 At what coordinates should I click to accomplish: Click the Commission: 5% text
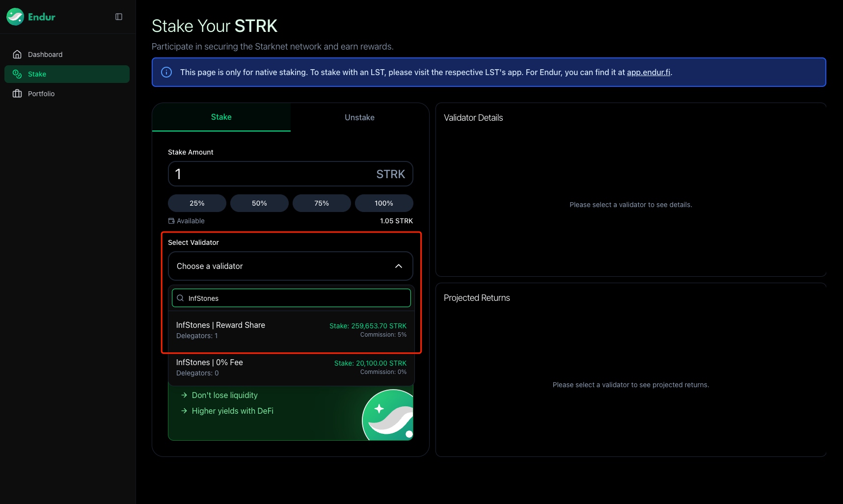tap(383, 335)
